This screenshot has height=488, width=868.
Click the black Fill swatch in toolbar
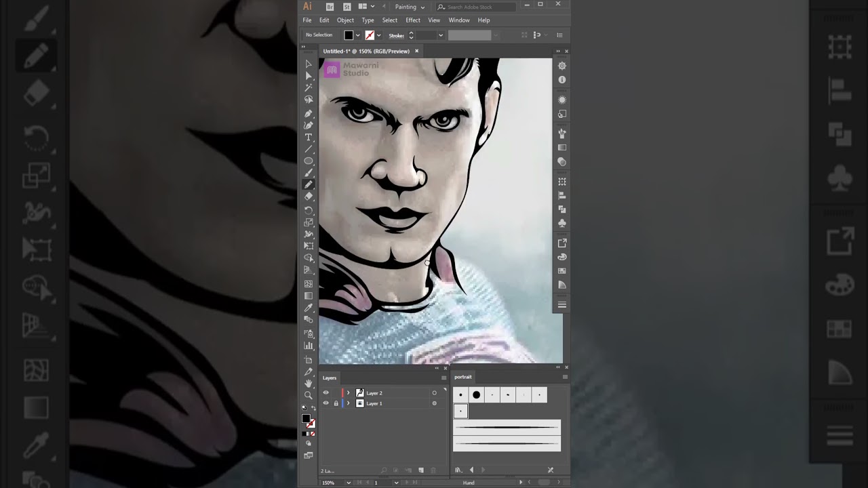click(306, 418)
